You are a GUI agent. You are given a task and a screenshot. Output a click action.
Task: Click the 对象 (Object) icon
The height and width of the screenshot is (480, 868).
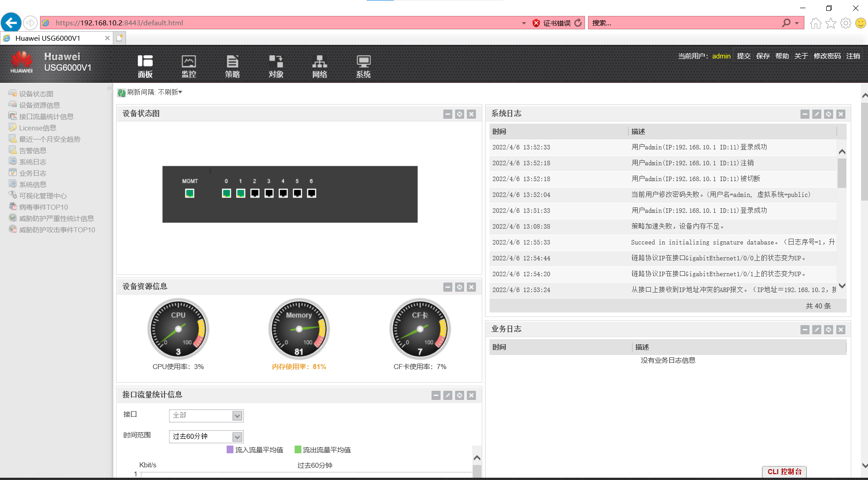click(x=276, y=66)
